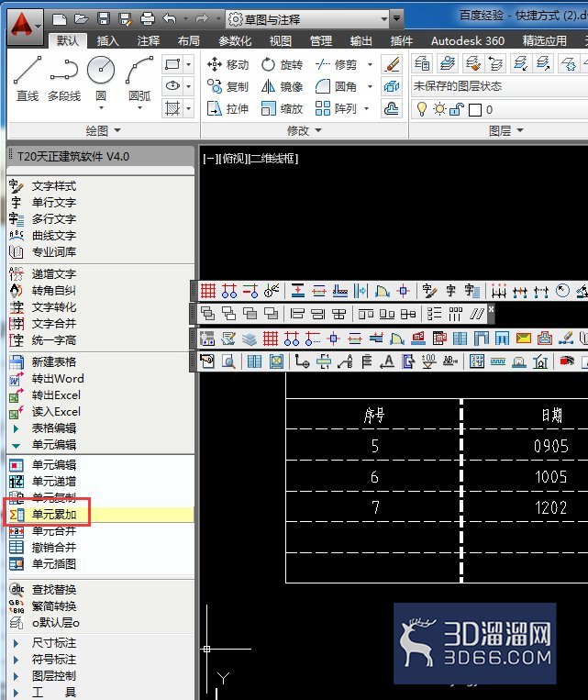Image resolution: width=588 pixels, height=700 pixels.
Task: Click the Move (移动) tool
Action: point(227,65)
